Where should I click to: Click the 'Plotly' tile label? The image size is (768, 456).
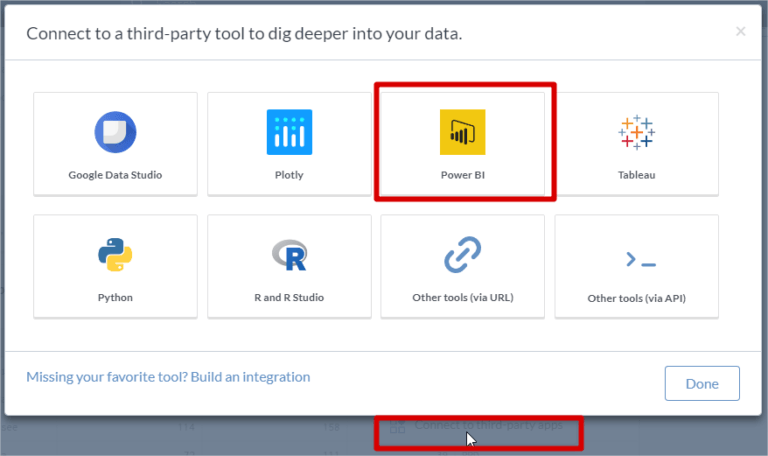289,175
